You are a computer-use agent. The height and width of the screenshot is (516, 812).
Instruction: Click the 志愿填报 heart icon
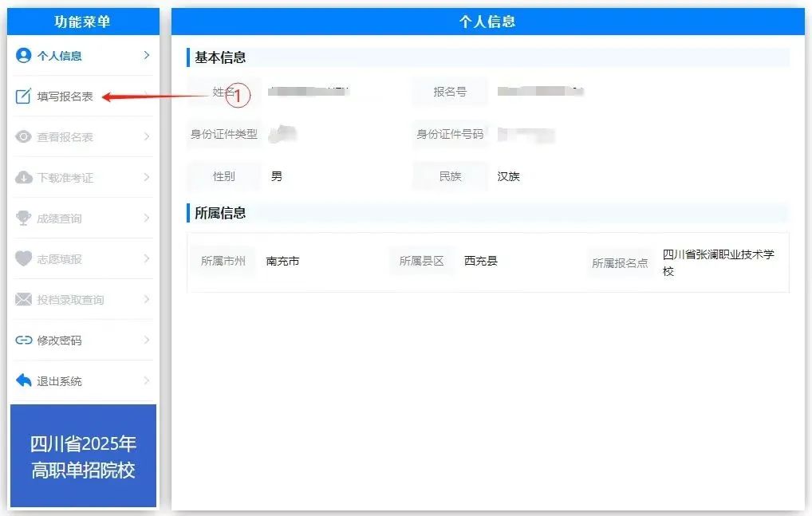24,259
